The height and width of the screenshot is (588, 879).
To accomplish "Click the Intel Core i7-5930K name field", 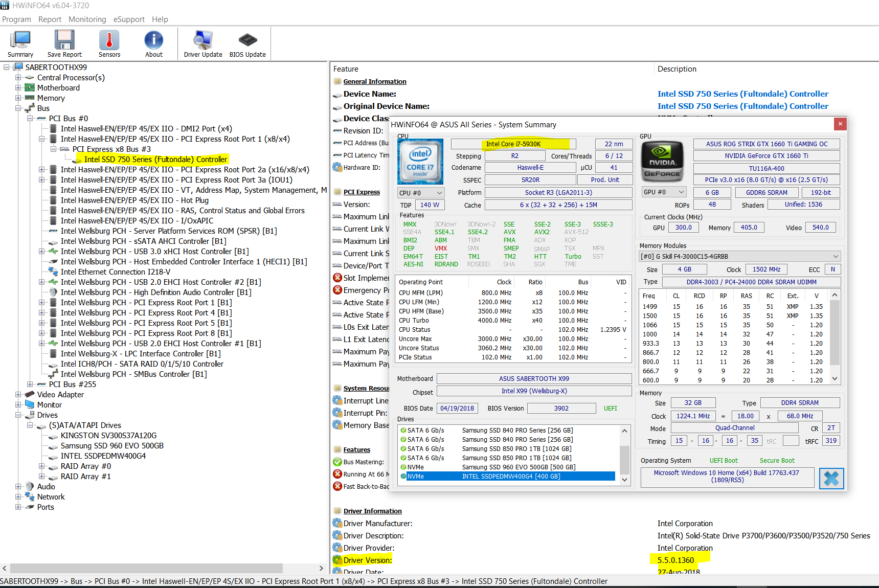I will [x=513, y=144].
